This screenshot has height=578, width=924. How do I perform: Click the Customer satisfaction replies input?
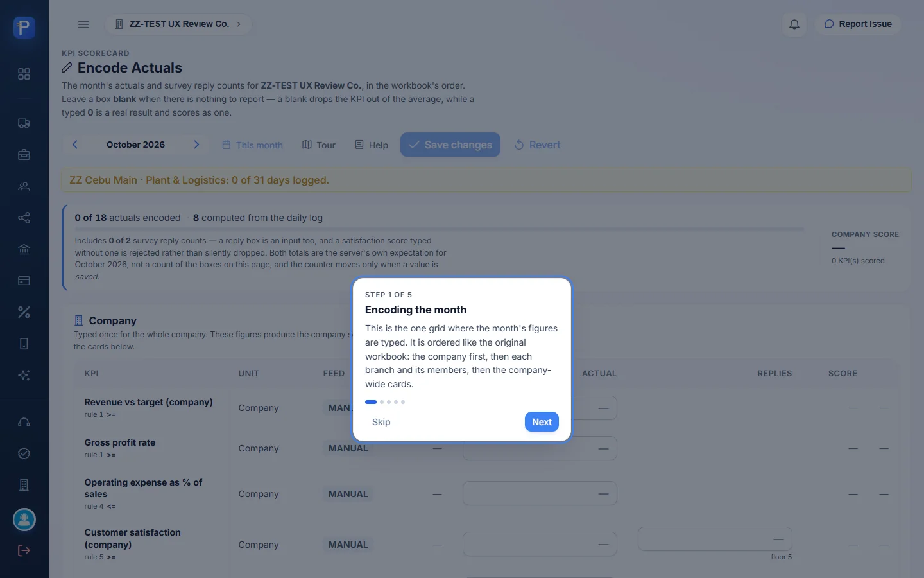click(715, 539)
